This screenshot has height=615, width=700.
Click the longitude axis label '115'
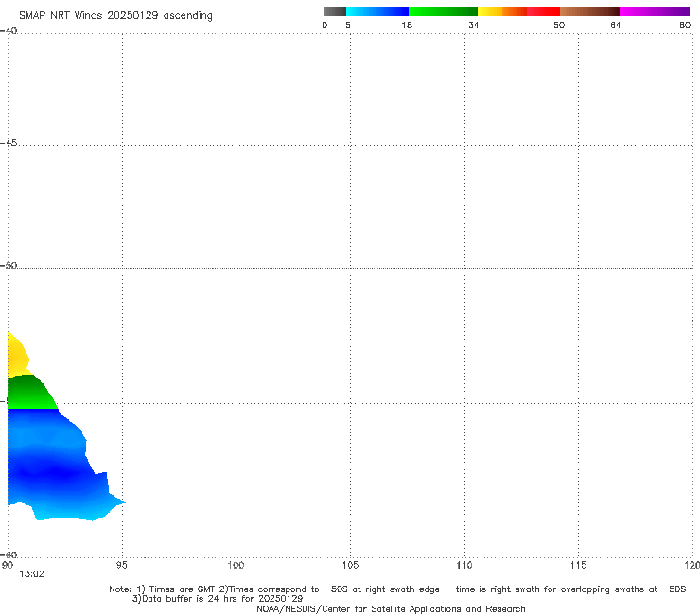(579, 565)
